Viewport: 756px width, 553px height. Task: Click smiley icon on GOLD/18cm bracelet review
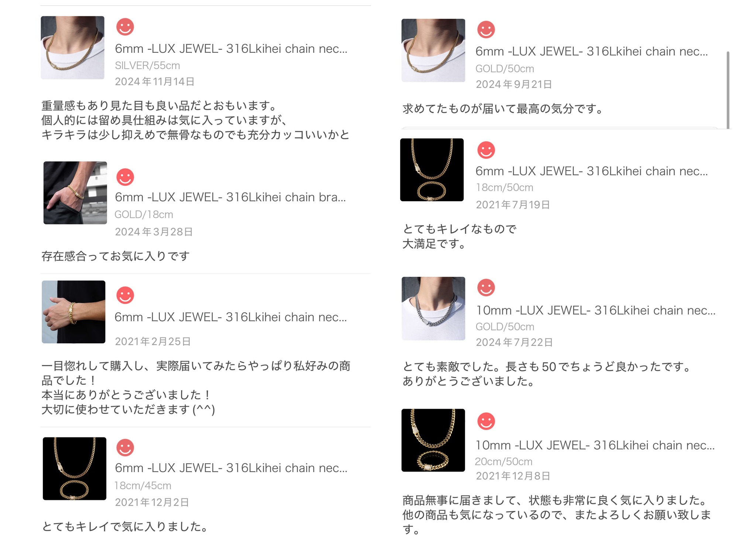(x=125, y=177)
